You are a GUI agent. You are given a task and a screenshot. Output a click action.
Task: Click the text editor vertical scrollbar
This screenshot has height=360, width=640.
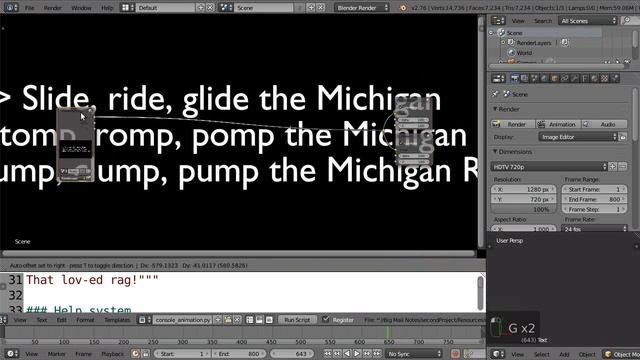click(x=480, y=293)
